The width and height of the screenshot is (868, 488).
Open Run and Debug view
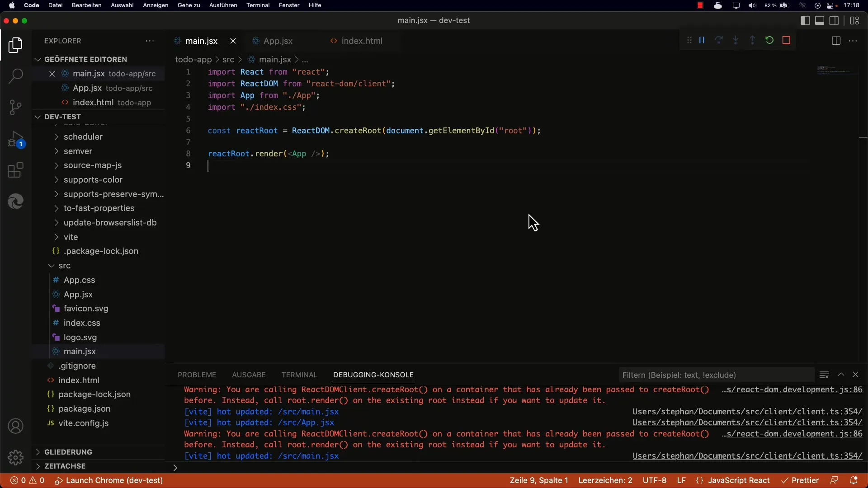(x=15, y=140)
